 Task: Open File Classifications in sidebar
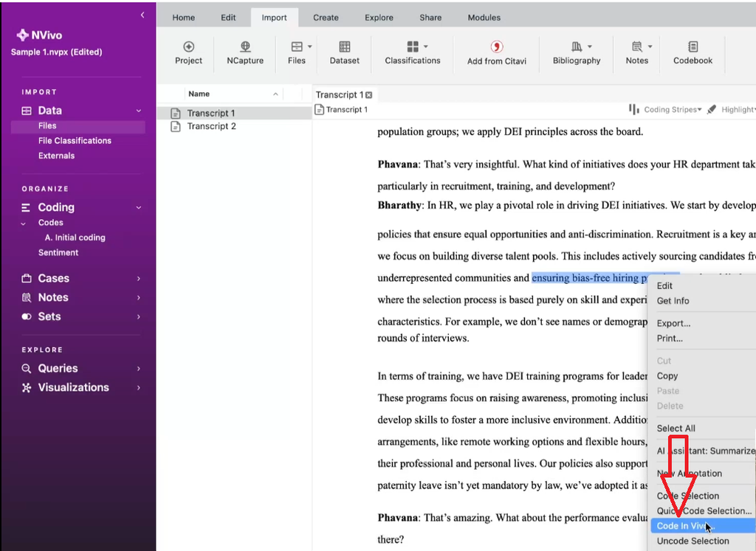[75, 141]
